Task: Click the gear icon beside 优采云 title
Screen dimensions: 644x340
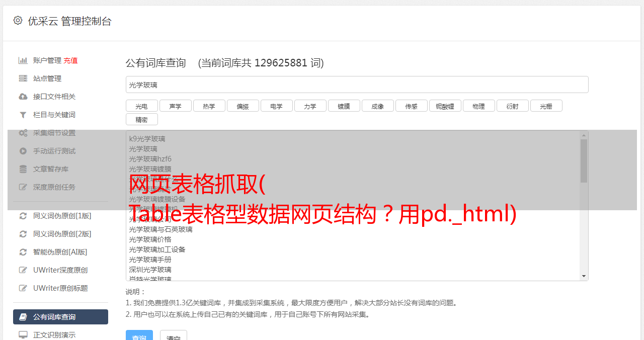Action: 18,21
